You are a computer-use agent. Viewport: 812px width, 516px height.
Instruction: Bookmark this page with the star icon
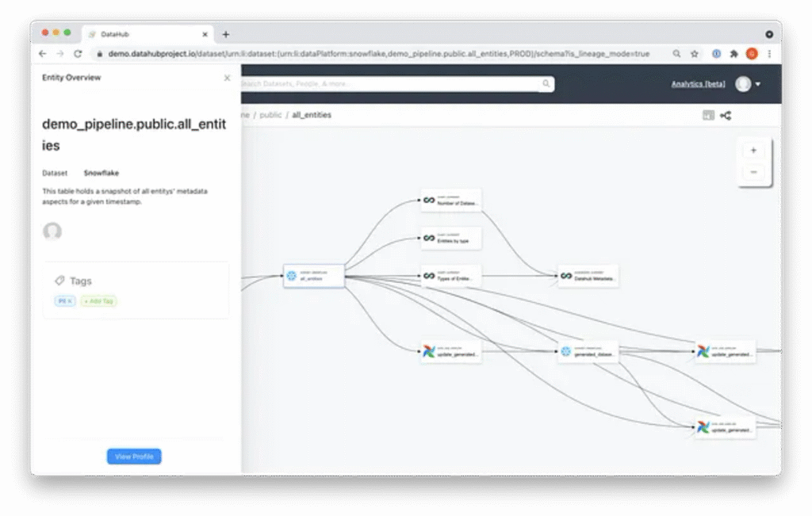[695, 54]
